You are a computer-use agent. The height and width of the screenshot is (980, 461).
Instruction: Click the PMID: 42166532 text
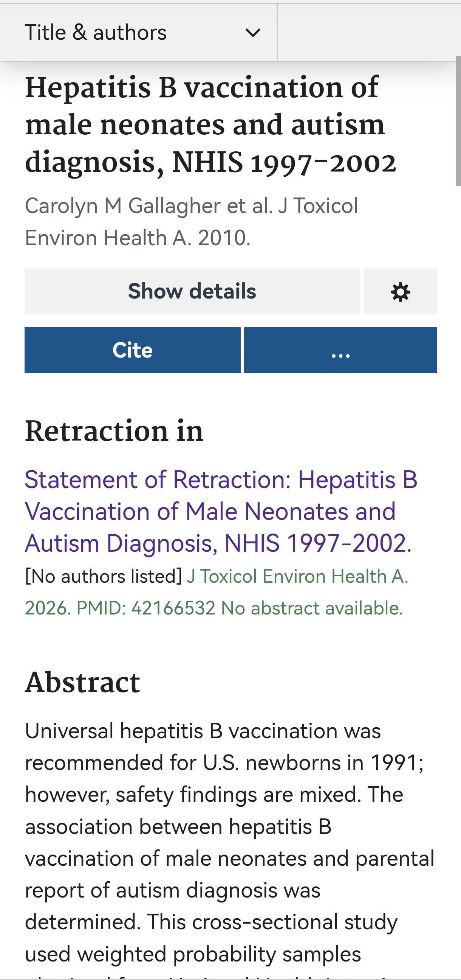coord(146,608)
